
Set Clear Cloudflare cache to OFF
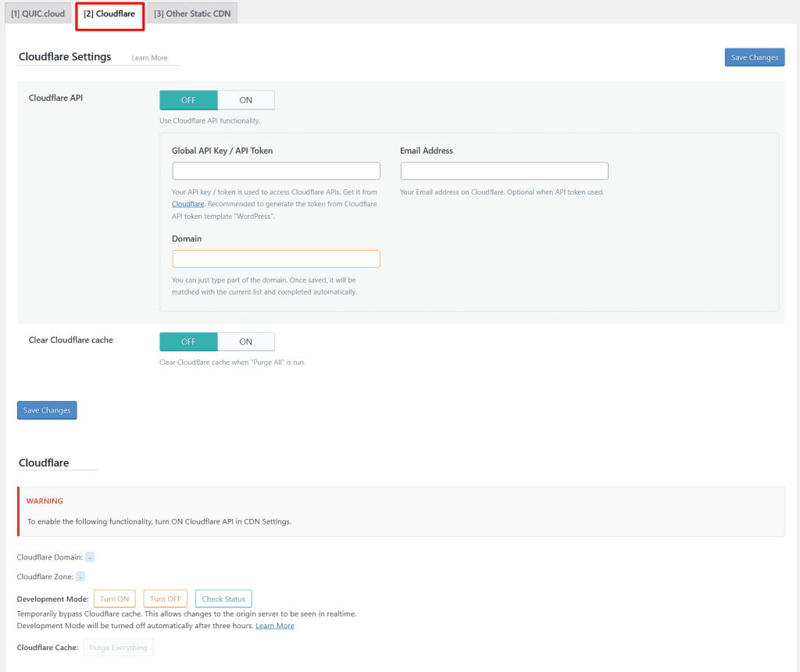click(x=188, y=341)
